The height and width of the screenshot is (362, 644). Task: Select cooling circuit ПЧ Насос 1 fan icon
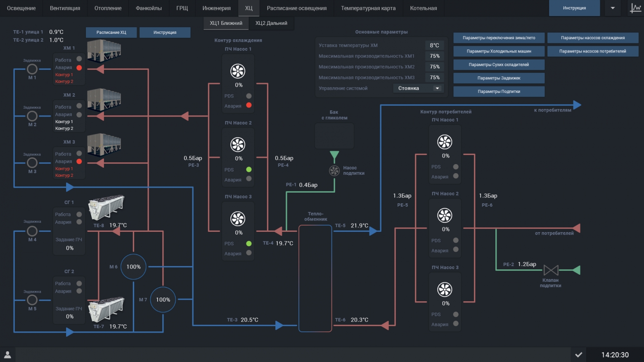click(x=238, y=71)
